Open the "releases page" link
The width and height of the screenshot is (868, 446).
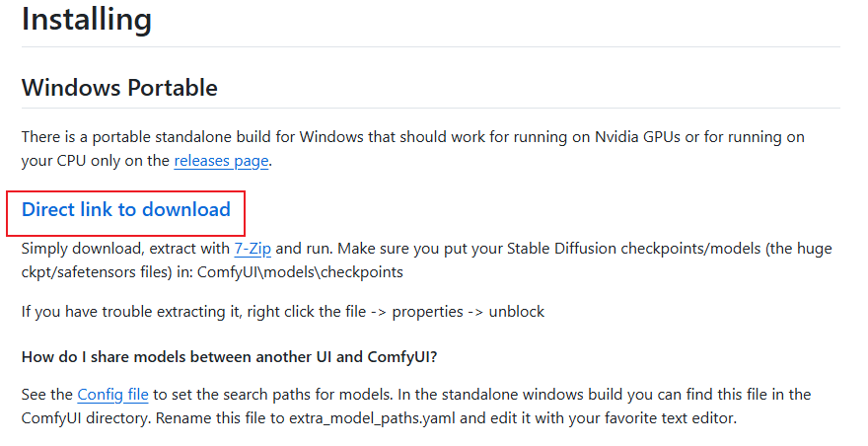click(222, 160)
